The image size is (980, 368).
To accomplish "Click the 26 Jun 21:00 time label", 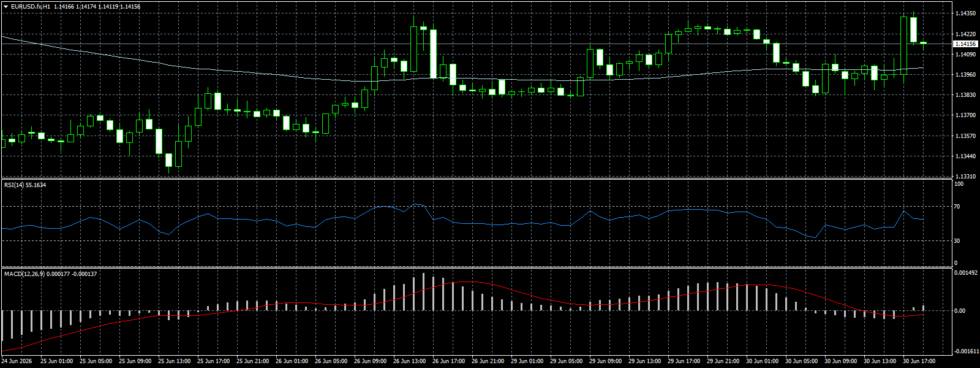I will pos(488,361).
